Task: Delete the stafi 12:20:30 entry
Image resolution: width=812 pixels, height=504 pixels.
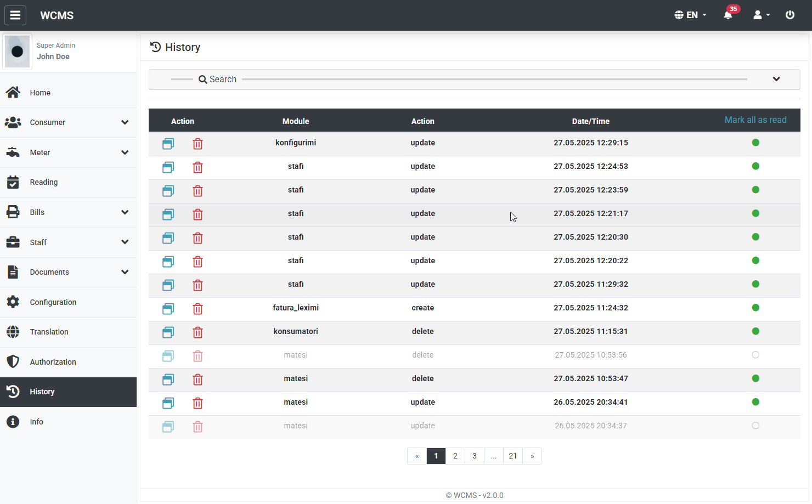Action: [198, 238]
